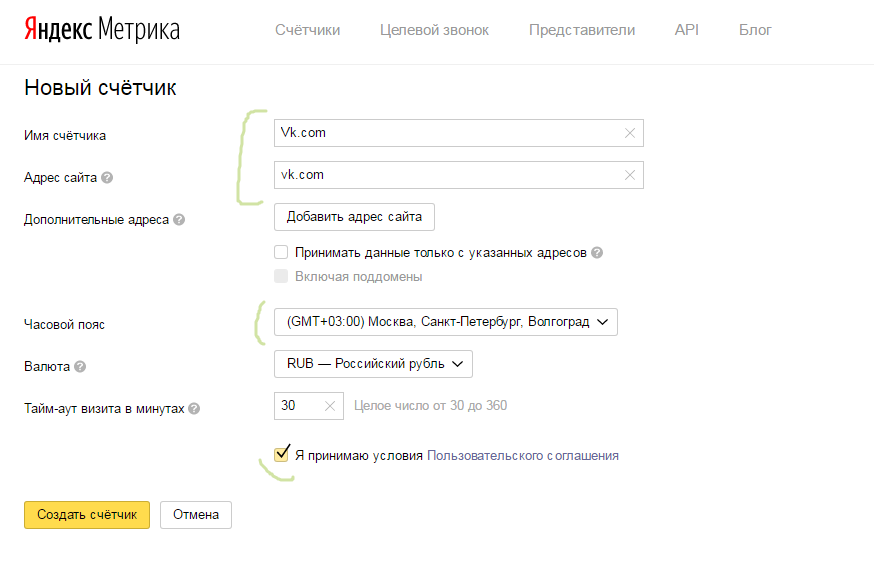The width and height of the screenshot is (874, 561).
Task: Open help icon next to Дополнительные адреса
Action: [179, 220]
